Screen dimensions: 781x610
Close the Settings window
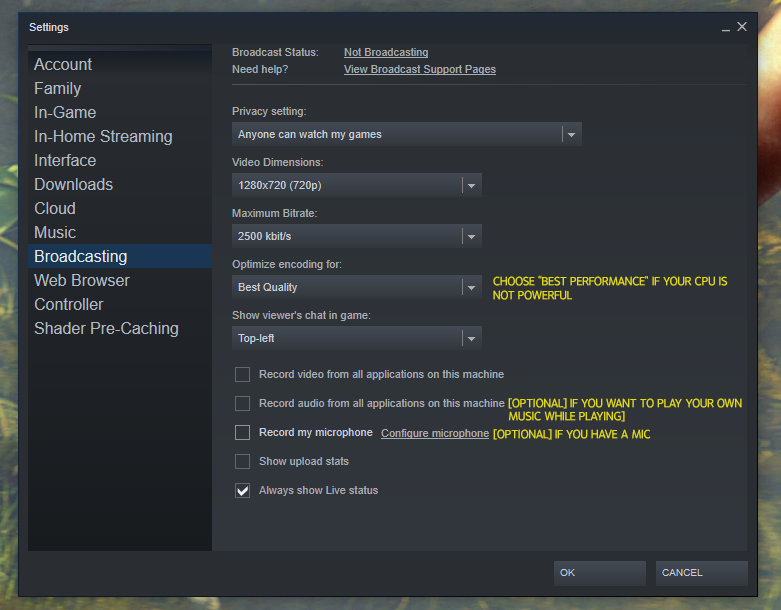tap(742, 26)
